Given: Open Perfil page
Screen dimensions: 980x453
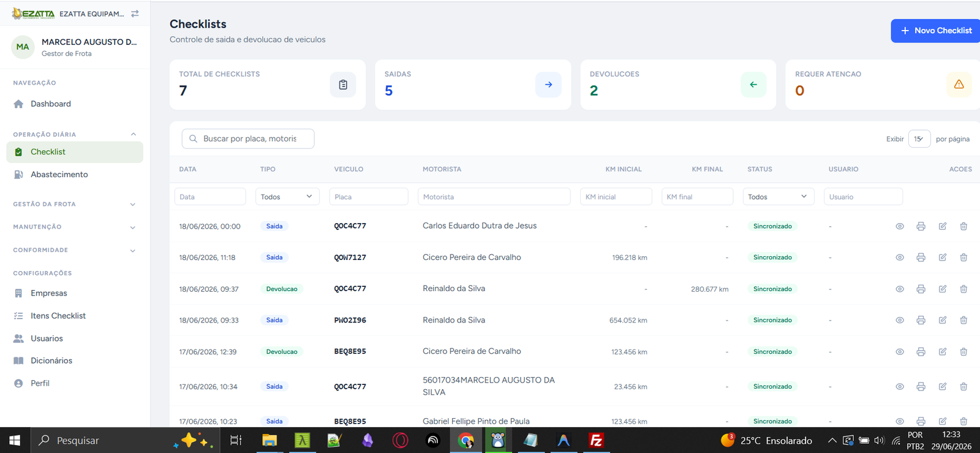Looking at the screenshot, I should click(x=75, y=383).
